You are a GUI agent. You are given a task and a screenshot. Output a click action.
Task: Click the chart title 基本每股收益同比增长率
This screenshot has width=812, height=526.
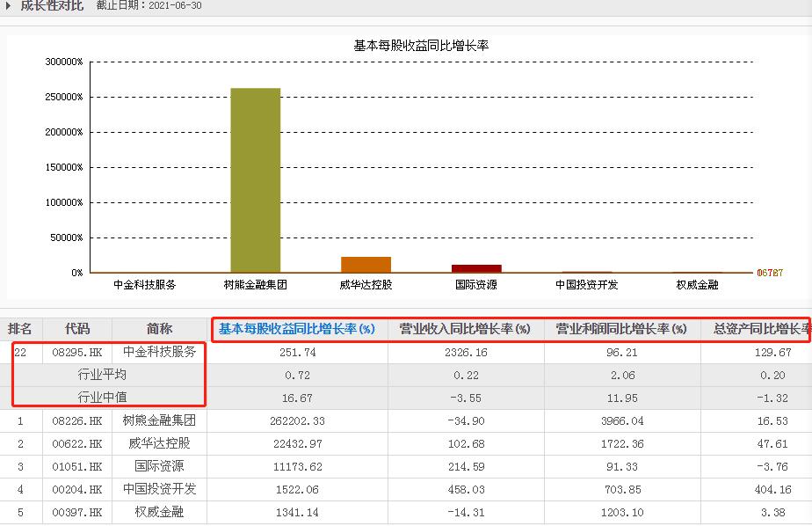coord(420,46)
